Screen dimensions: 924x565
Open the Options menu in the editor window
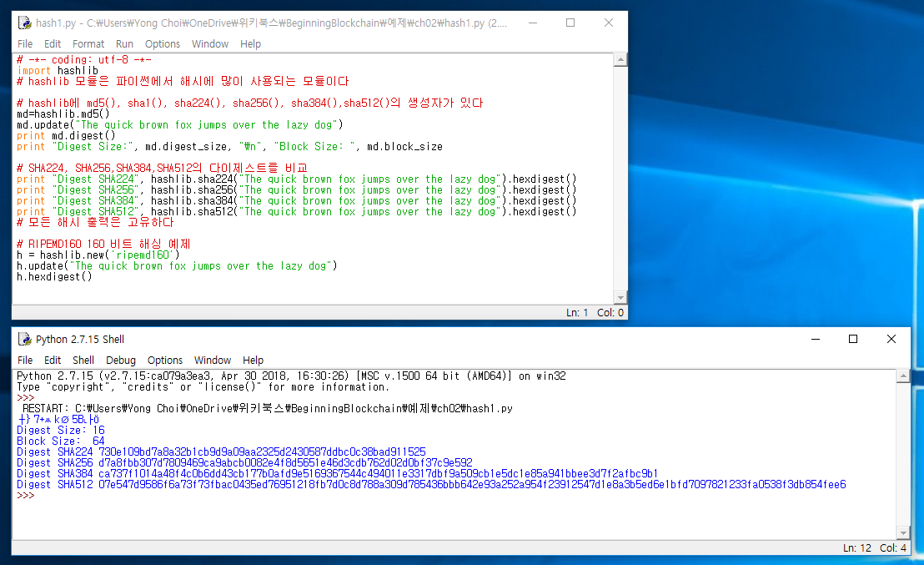coord(162,43)
